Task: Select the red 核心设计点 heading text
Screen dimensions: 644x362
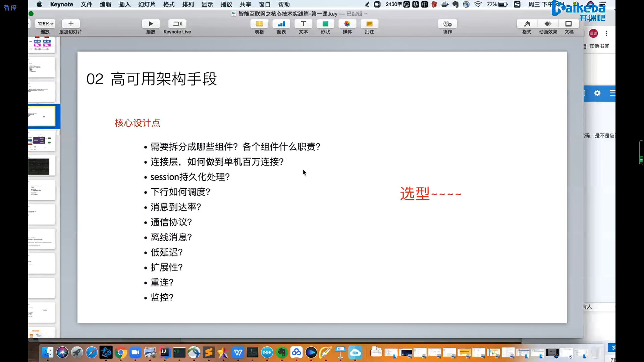Action: [x=137, y=123]
